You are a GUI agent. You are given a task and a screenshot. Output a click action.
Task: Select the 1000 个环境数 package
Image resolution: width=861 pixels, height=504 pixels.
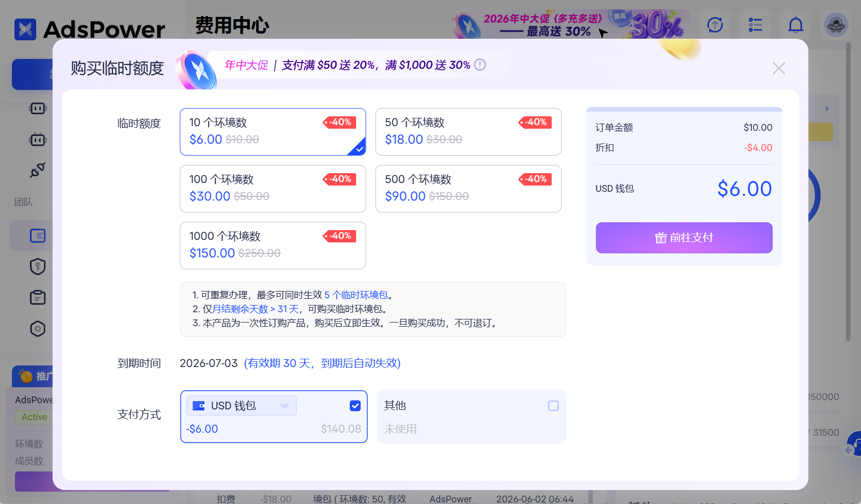273,246
